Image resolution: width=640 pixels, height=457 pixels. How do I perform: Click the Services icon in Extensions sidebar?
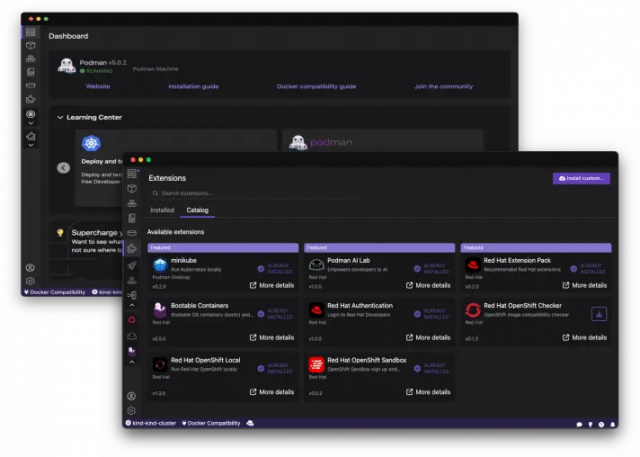132,280
